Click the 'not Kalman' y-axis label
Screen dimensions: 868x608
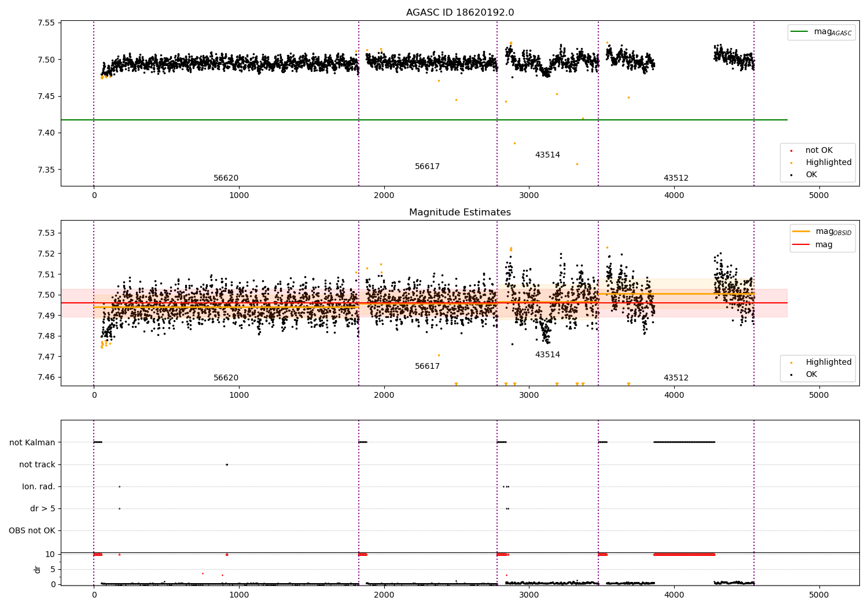32,442
